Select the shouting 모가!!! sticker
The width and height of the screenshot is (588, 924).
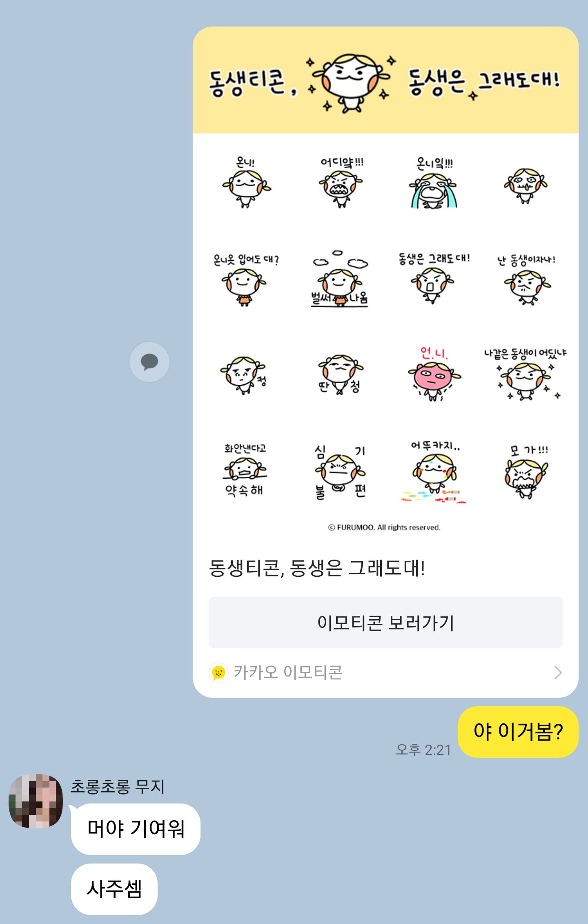(x=527, y=472)
